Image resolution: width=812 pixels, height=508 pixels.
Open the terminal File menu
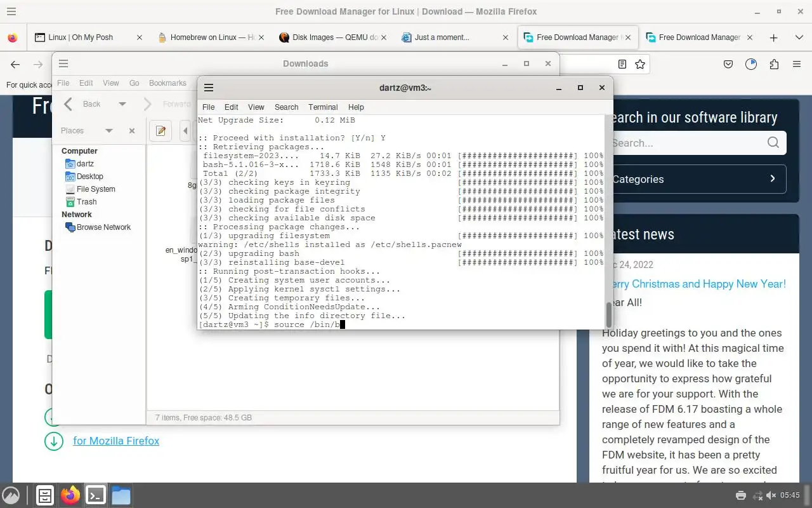tap(208, 107)
